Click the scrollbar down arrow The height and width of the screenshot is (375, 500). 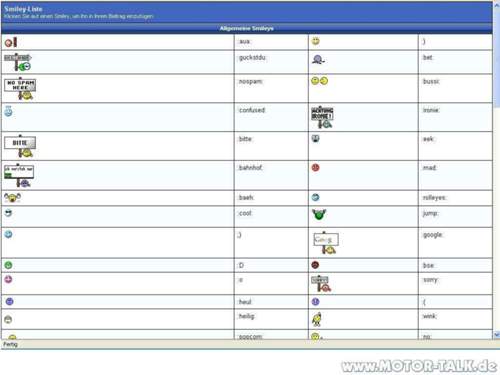pos(497,334)
